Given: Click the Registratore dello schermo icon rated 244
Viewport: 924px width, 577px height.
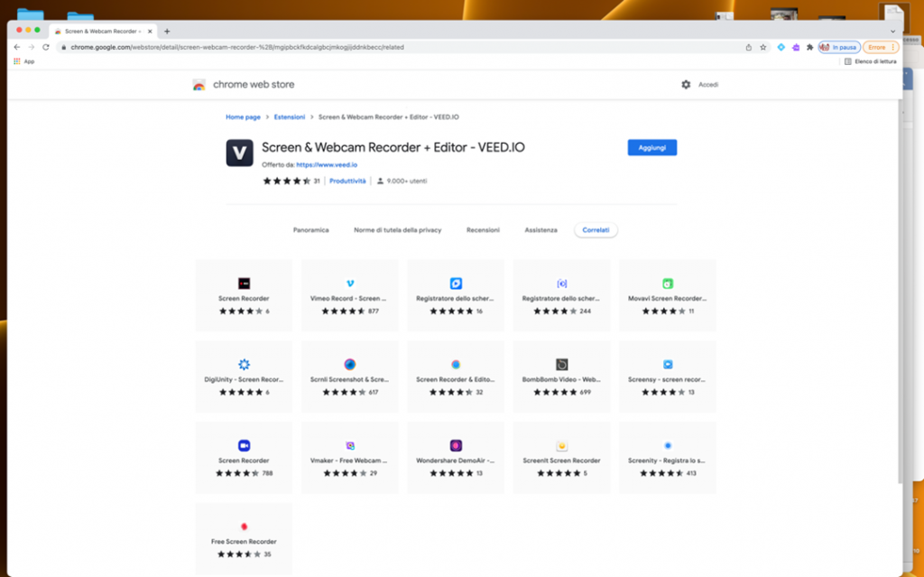Looking at the screenshot, I should (x=561, y=284).
